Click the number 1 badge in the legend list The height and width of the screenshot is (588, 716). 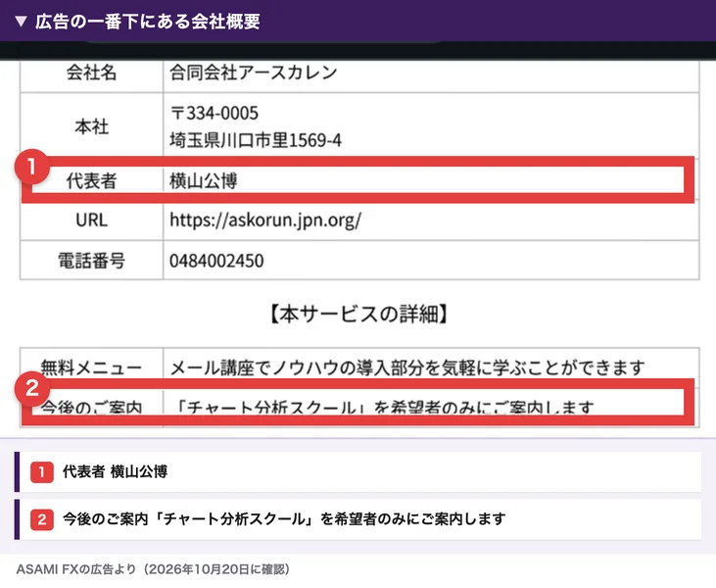[x=42, y=472]
